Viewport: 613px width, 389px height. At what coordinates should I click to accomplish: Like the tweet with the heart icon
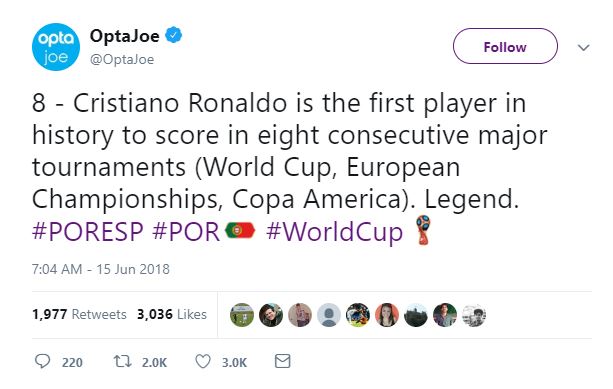[203, 362]
